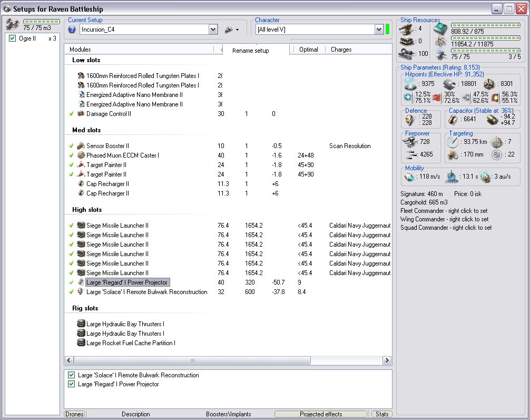Click the last Siege Missile Launcher II icon

[81, 272]
